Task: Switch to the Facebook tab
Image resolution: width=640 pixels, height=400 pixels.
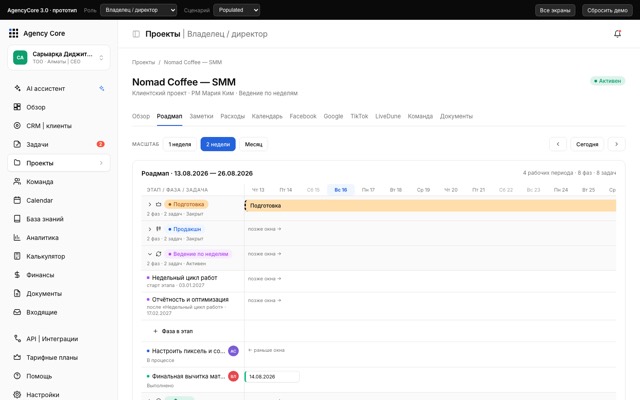Action: [303, 116]
